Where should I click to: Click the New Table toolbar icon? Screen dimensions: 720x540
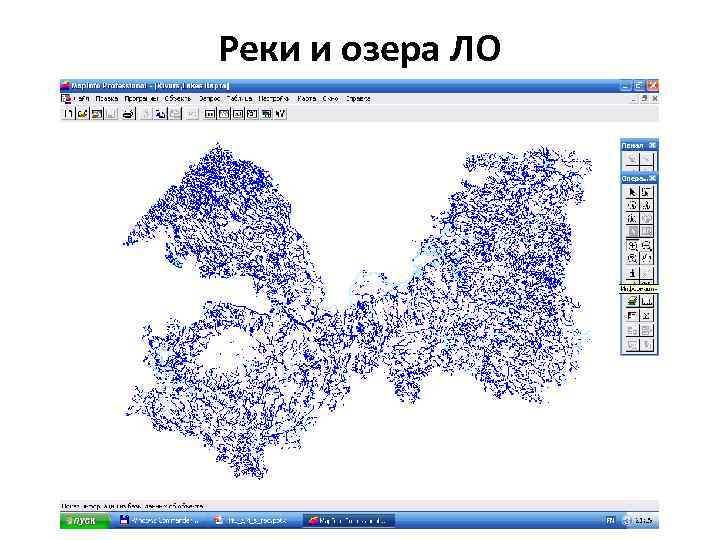pyautogui.click(x=68, y=113)
